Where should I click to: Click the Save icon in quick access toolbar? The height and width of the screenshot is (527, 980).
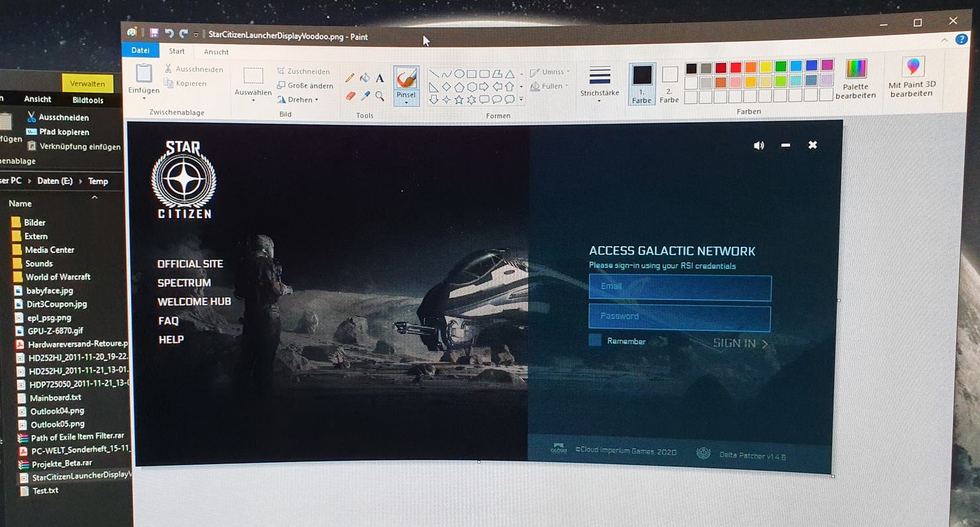point(154,32)
